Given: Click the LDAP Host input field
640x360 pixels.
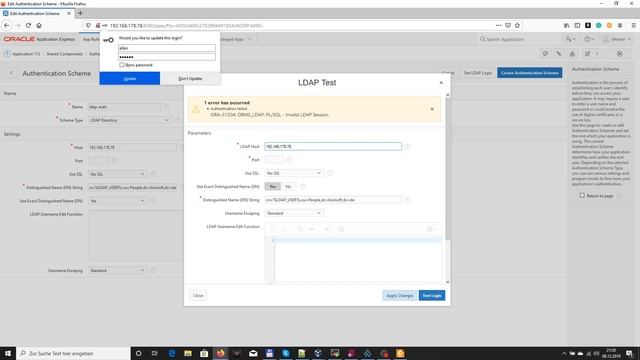Looking at the screenshot, I should 333,146.
